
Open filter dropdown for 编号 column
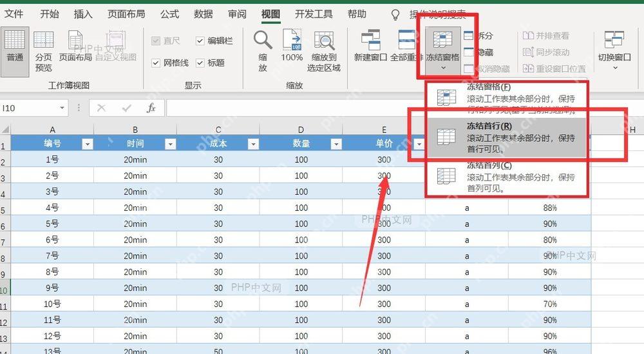pyautogui.click(x=88, y=144)
